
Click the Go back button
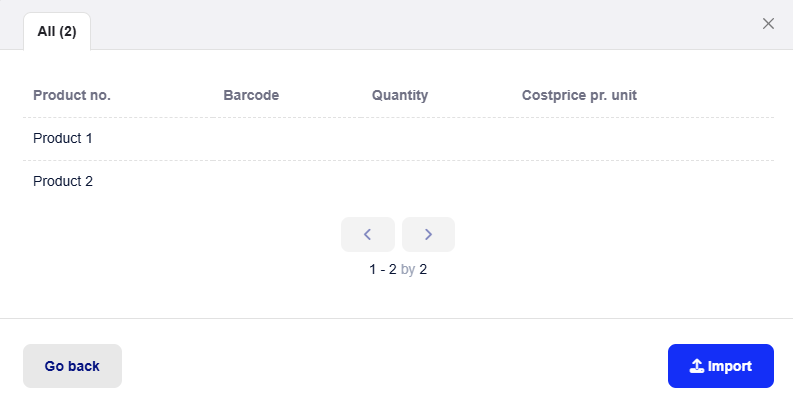pos(72,366)
